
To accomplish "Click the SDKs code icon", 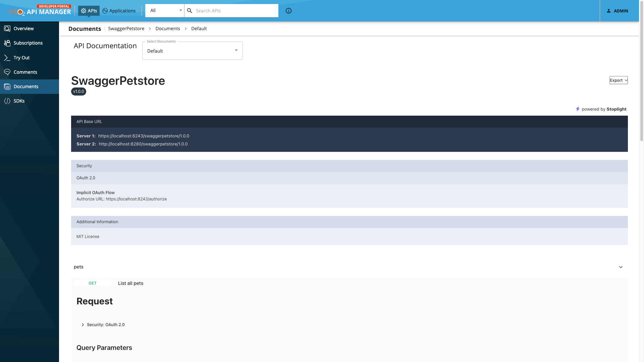I will (7, 101).
